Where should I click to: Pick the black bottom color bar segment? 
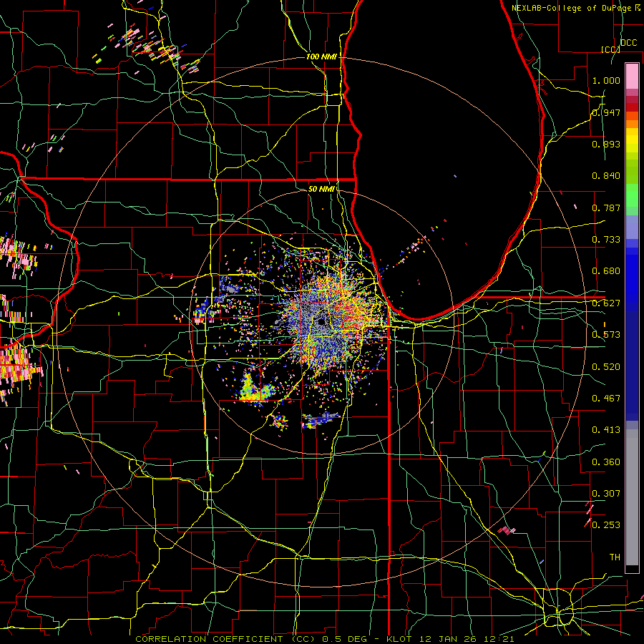pos(632,569)
